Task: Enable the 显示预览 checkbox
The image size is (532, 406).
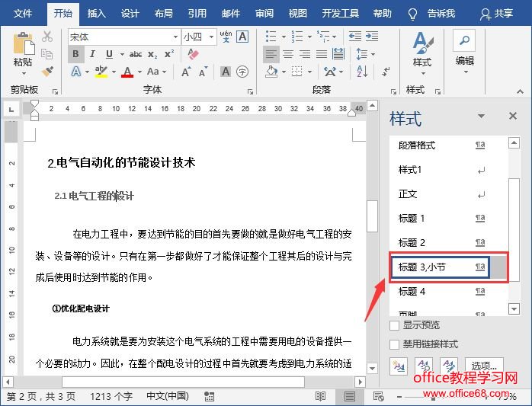Action: tap(395, 324)
